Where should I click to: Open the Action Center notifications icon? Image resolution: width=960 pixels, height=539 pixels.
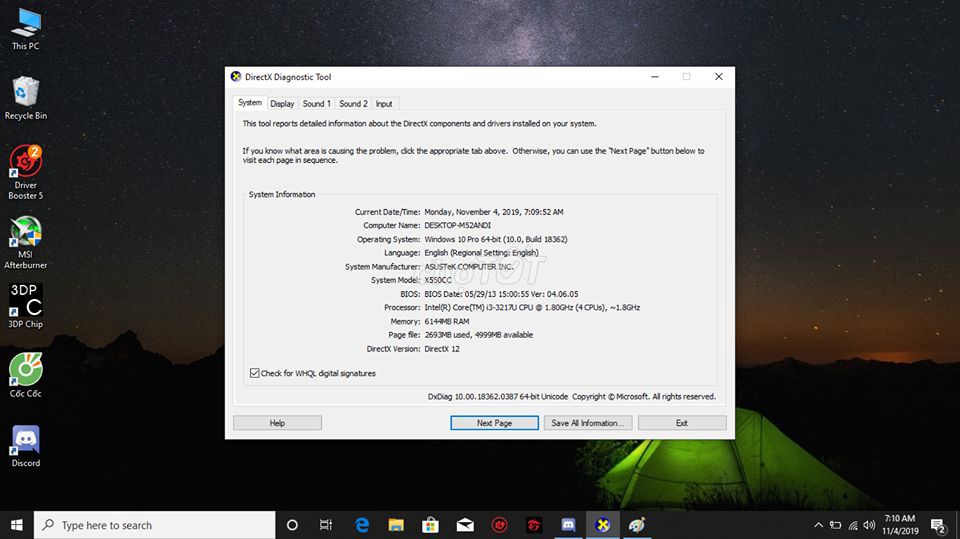(x=939, y=525)
